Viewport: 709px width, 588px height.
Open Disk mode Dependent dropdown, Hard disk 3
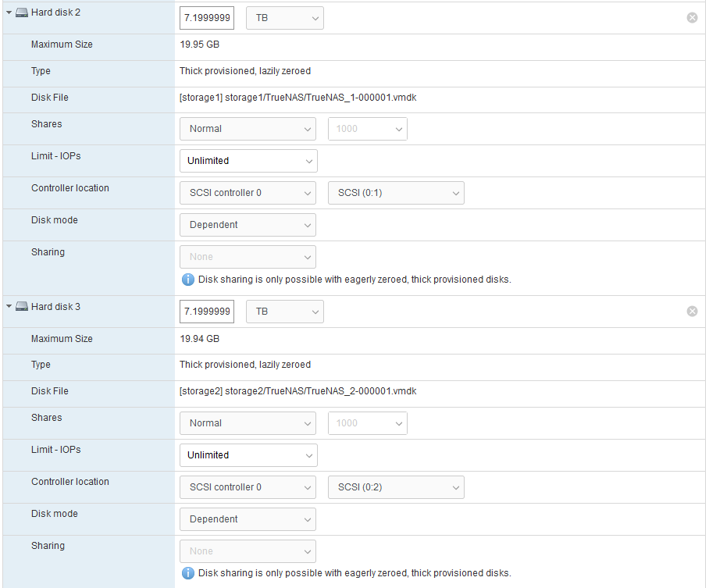pos(248,520)
